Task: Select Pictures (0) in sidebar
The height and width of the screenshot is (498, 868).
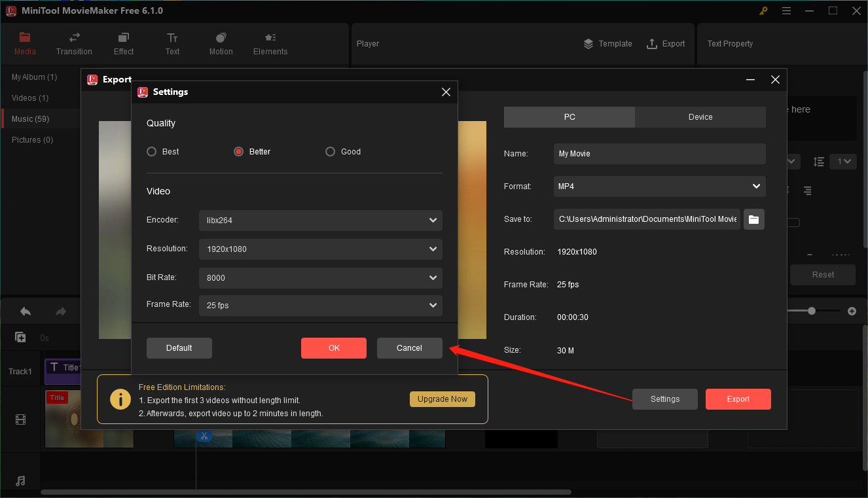Action: pyautogui.click(x=32, y=140)
